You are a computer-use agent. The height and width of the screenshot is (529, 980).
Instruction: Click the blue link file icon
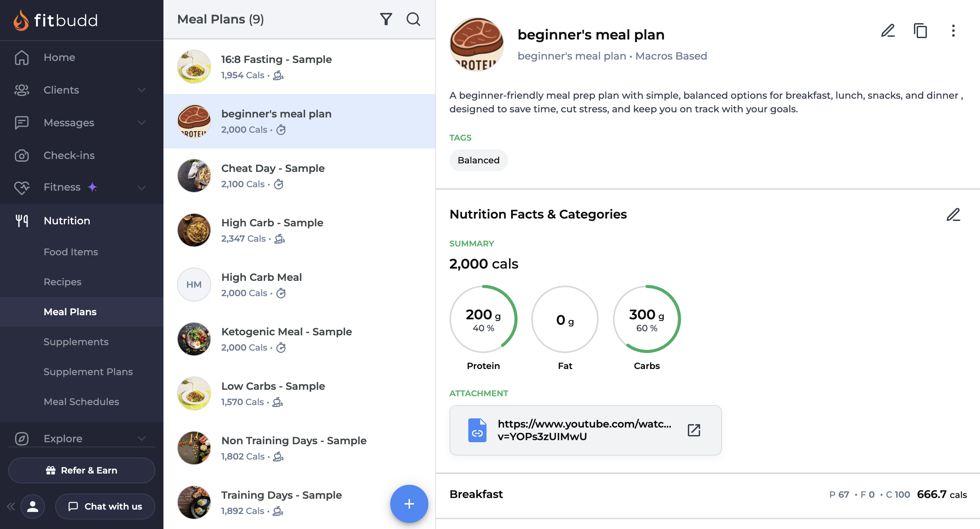click(x=477, y=430)
